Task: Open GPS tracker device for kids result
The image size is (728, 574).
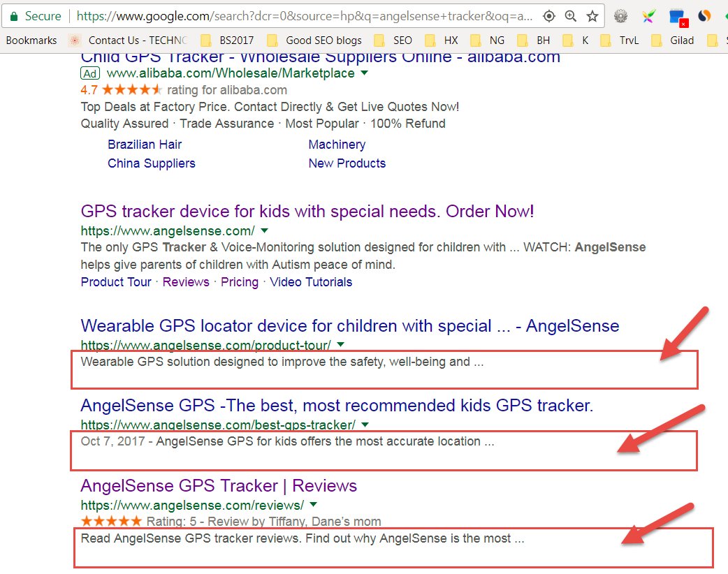Action: click(x=307, y=211)
